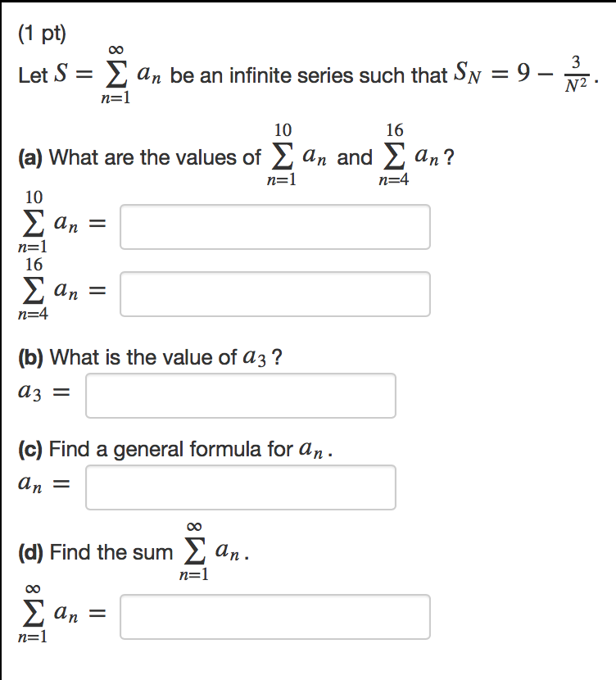Click the question mark after part (a) sums
Image resolution: width=616 pixels, height=680 pixels.
pos(450,156)
